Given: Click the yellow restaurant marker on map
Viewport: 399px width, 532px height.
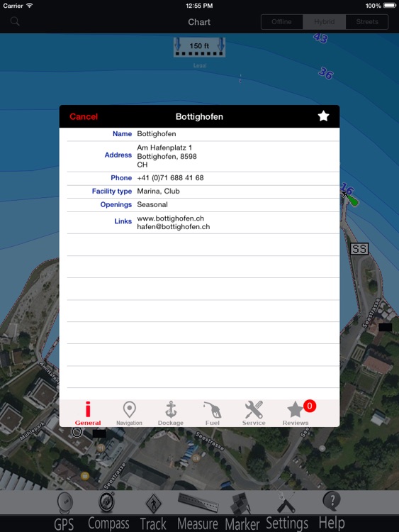Looking at the screenshot, I should coord(85,476).
